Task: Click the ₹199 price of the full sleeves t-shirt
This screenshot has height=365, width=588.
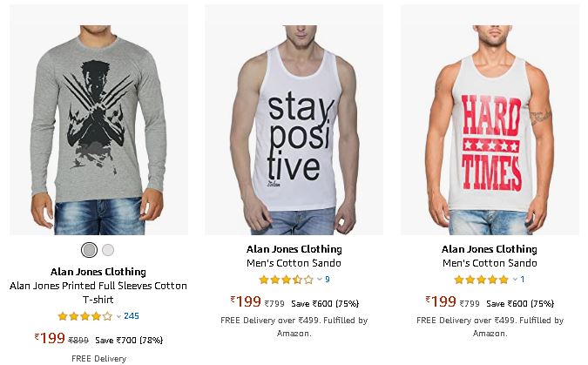Action: coord(50,338)
